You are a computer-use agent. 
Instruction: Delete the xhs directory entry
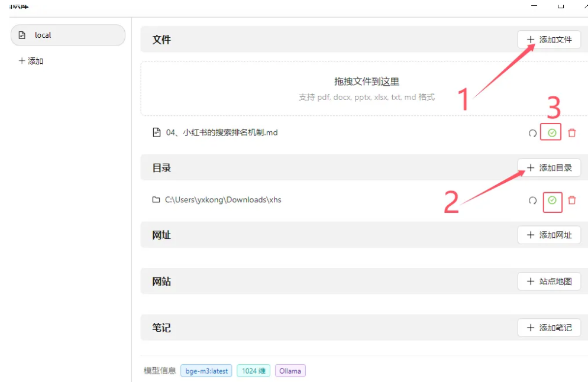pos(571,201)
